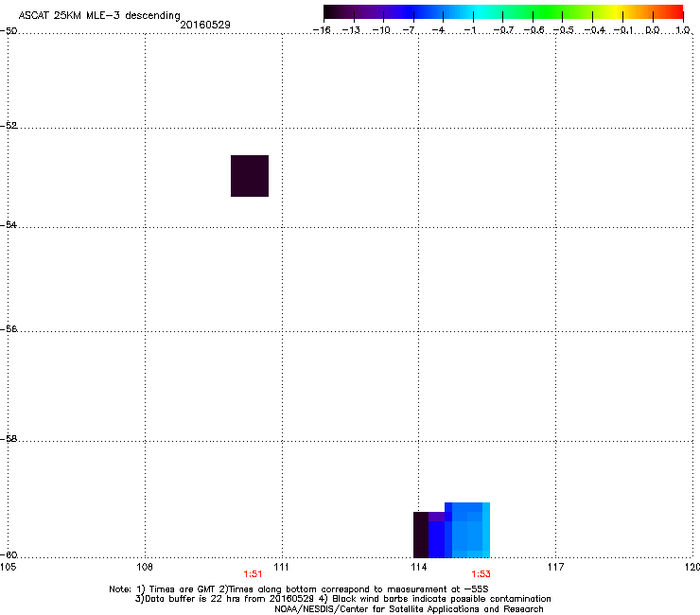Click the color bar label '-0.4'

click(x=595, y=30)
